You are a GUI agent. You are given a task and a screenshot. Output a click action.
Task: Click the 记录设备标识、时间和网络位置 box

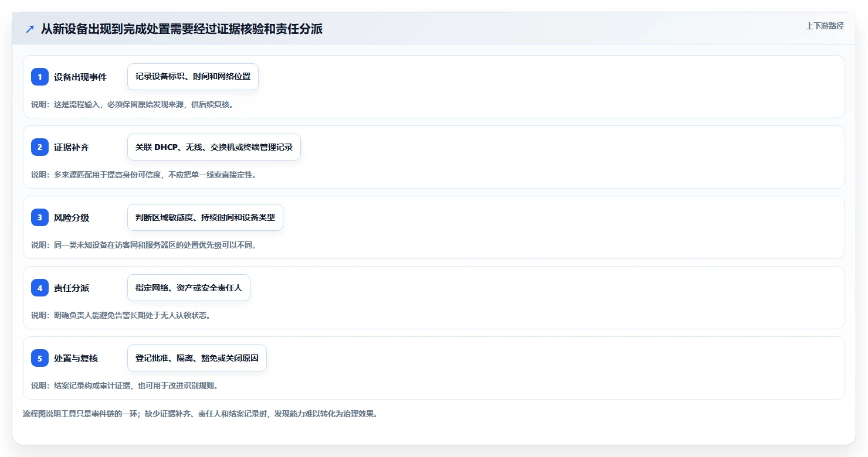pos(193,77)
